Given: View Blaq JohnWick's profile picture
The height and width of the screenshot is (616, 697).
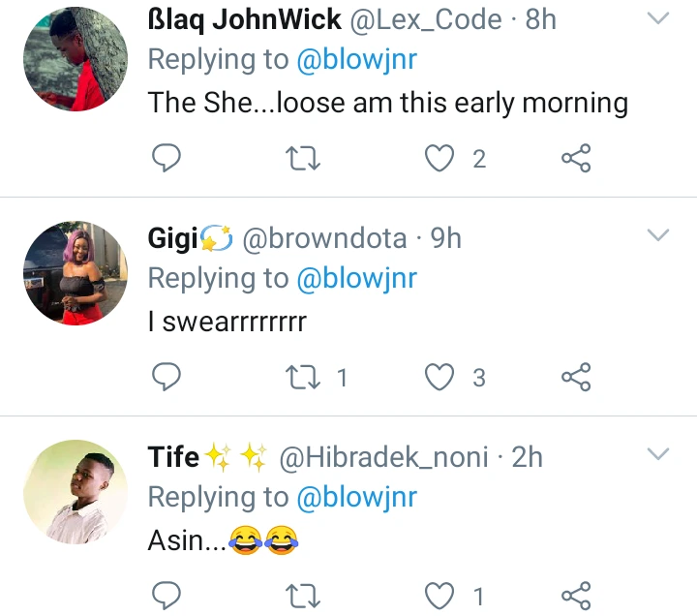Looking at the screenshot, I should [76, 59].
